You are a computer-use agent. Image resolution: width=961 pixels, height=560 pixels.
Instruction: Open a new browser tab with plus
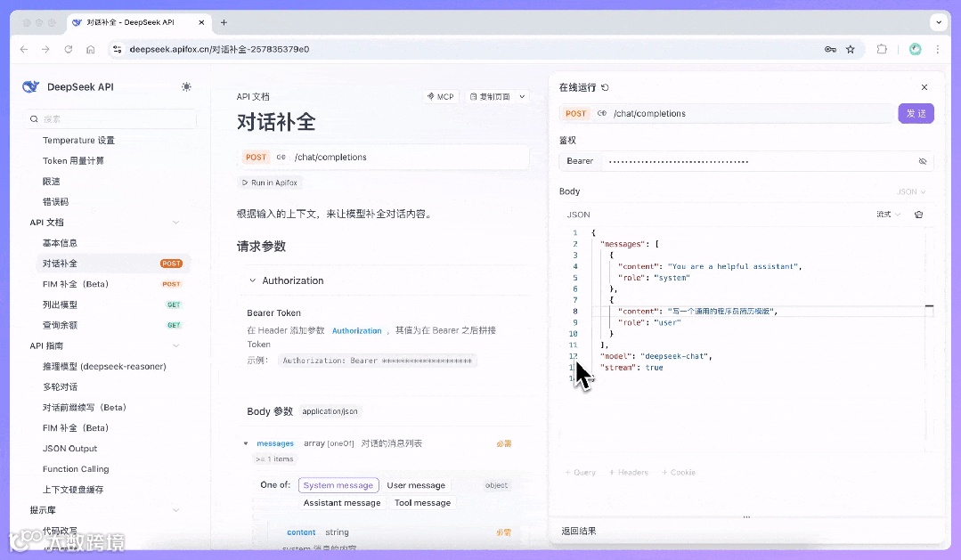[x=224, y=22]
